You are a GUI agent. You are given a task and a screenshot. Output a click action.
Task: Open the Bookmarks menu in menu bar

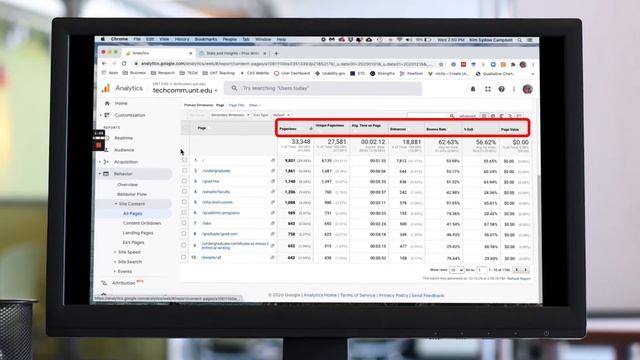coord(206,39)
